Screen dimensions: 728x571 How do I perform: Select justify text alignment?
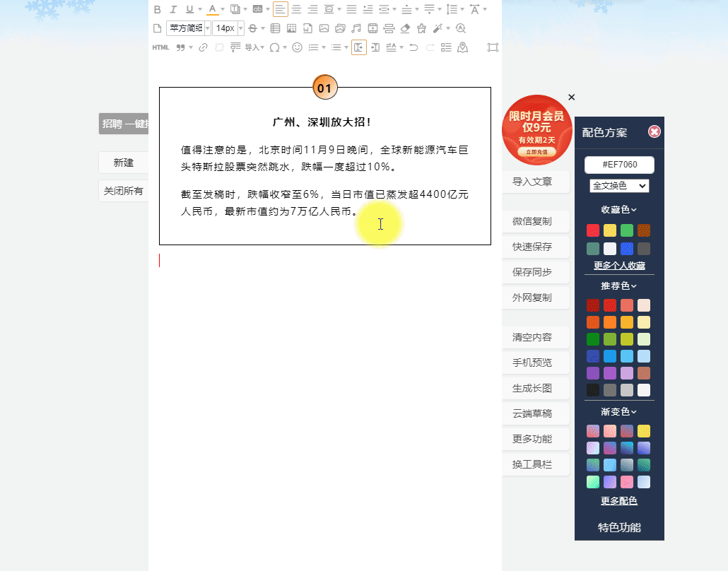(x=351, y=9)
